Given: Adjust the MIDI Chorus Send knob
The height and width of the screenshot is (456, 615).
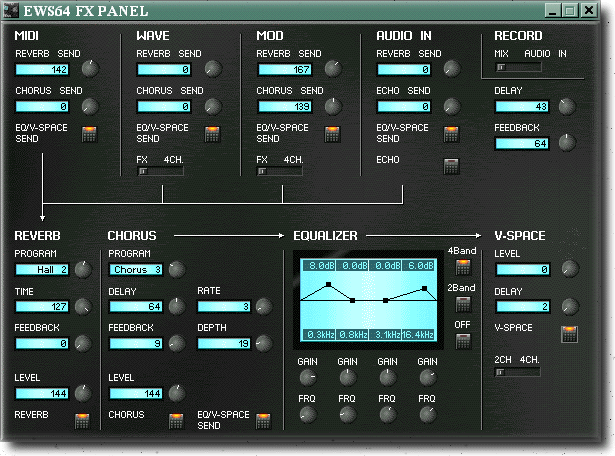Looking at the screenshot, I should tap(90, 106).
